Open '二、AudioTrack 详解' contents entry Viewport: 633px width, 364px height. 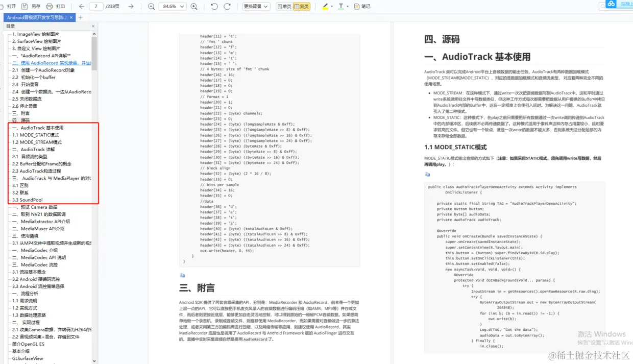[x=34, y=149]
